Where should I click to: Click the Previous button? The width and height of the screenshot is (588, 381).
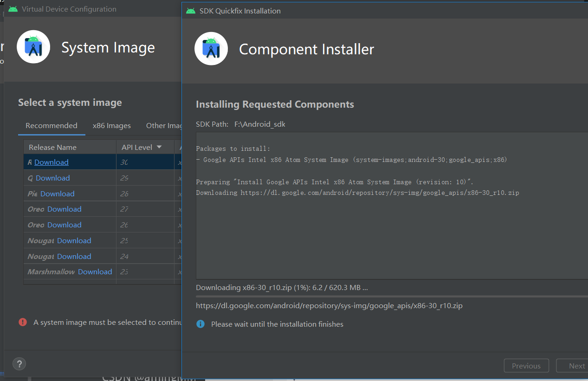[526, 366]
